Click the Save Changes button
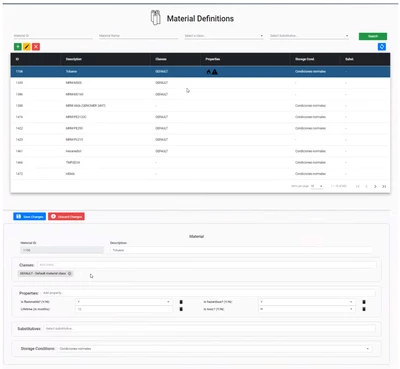Viewport: 400px width, 369px height. click(x=30, y=217)
